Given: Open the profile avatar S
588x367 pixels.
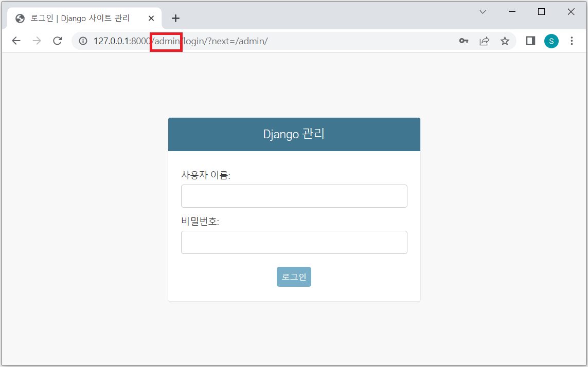Looking at the screenshot, I should pyautogui.click(x=551, y=41).
